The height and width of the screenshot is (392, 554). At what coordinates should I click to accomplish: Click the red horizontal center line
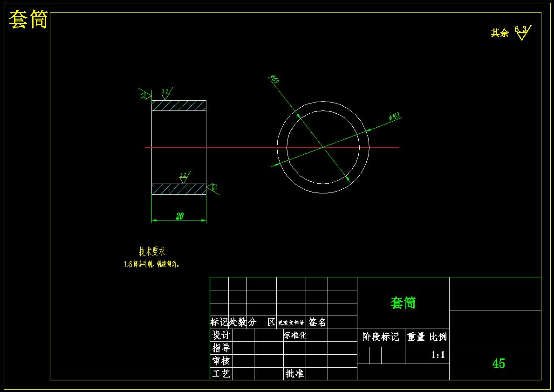(272, 147)
